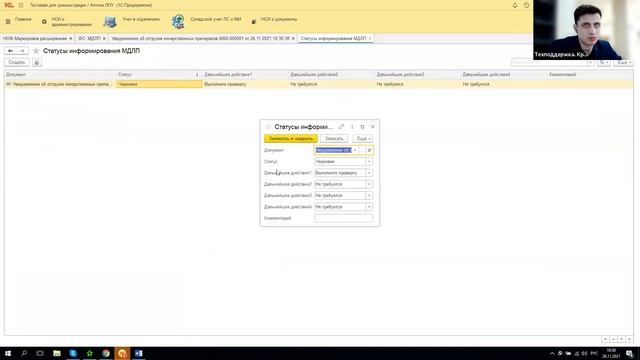Click the globe icon for Складской учет

pos(178,22)
